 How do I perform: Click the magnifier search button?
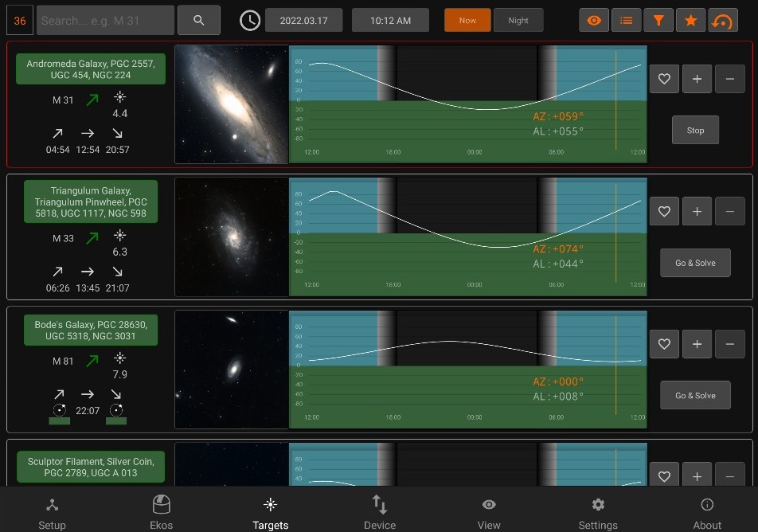(199, 21)
